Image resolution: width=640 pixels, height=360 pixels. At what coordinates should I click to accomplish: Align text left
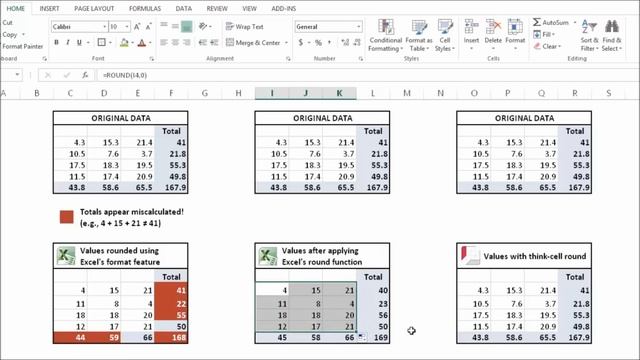pyautogui.click(x=164, y=42)
